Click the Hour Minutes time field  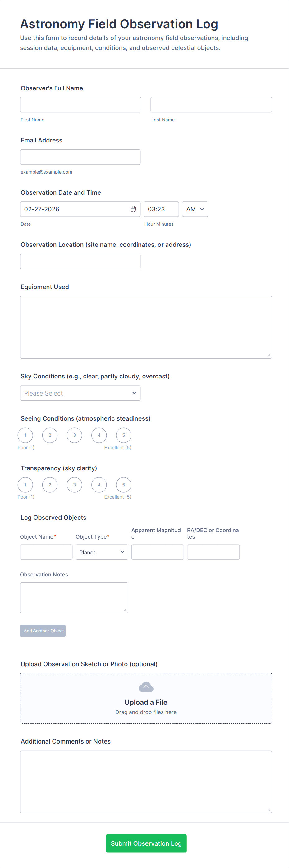coord(161,209)
